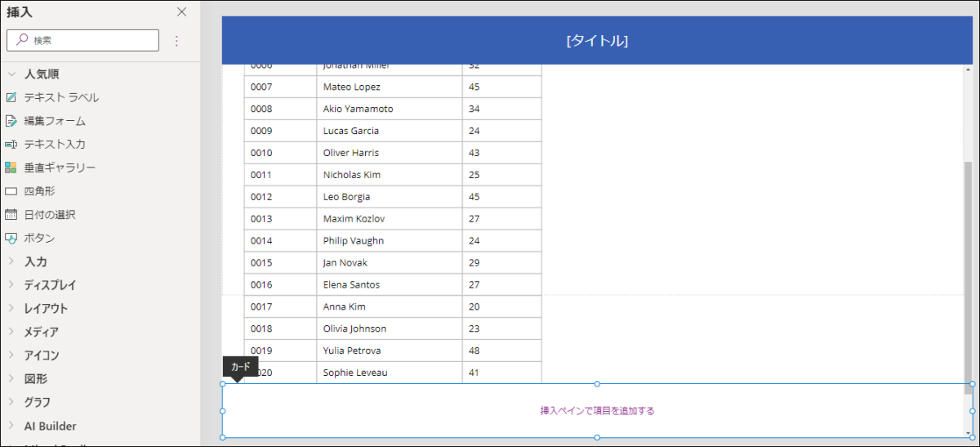
Task: Click the Yulia Petrova cell
Action: [x=390, y=351]
